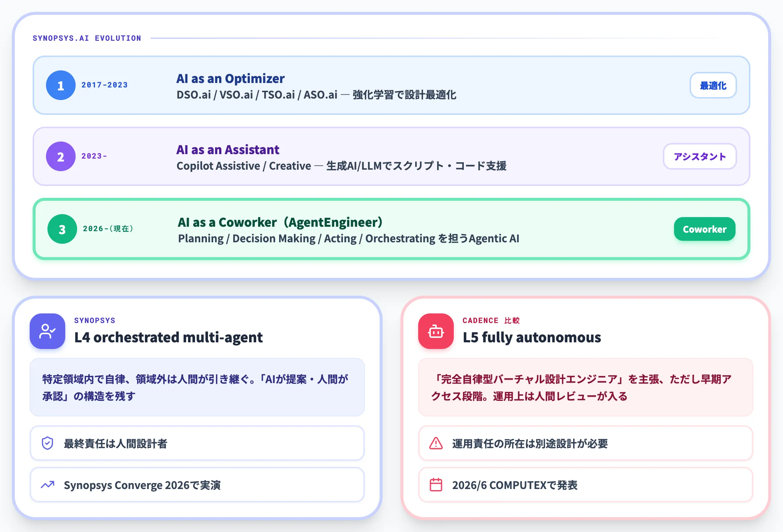The image size is (783, 532).
Task: Click the L4 orchestrated multi-agent title
Action: (x=168, y=338)
